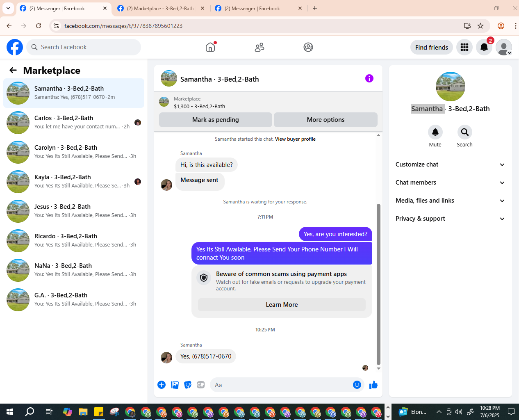519x420 pixels.
Task: Search in conversation magnifier icon
Action: tap(465, 132)
